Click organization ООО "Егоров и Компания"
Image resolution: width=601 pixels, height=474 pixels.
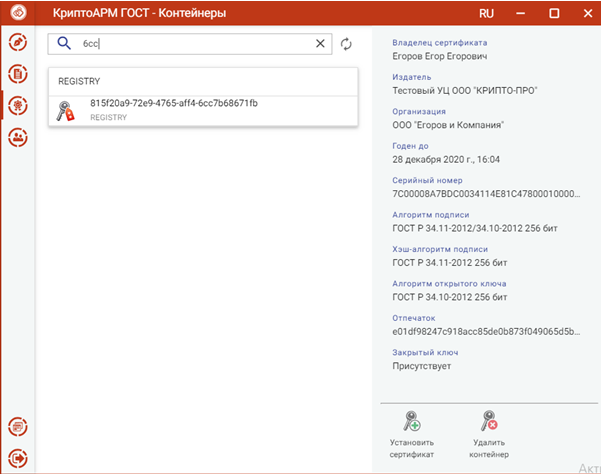(448, 125)
